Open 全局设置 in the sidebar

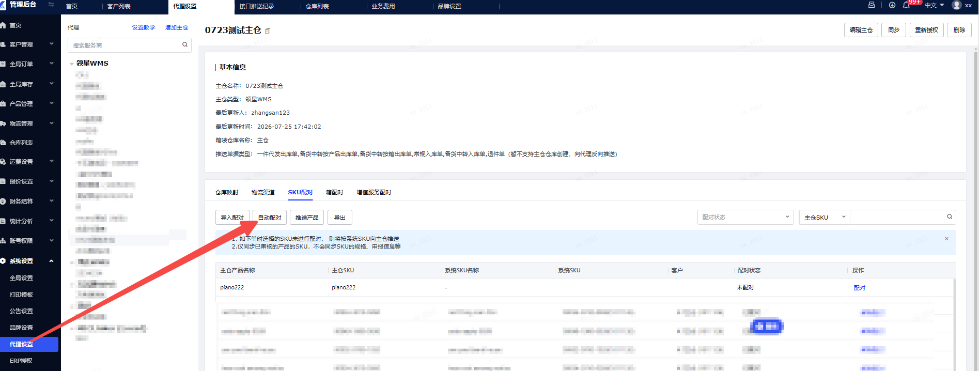click(21, 278)
